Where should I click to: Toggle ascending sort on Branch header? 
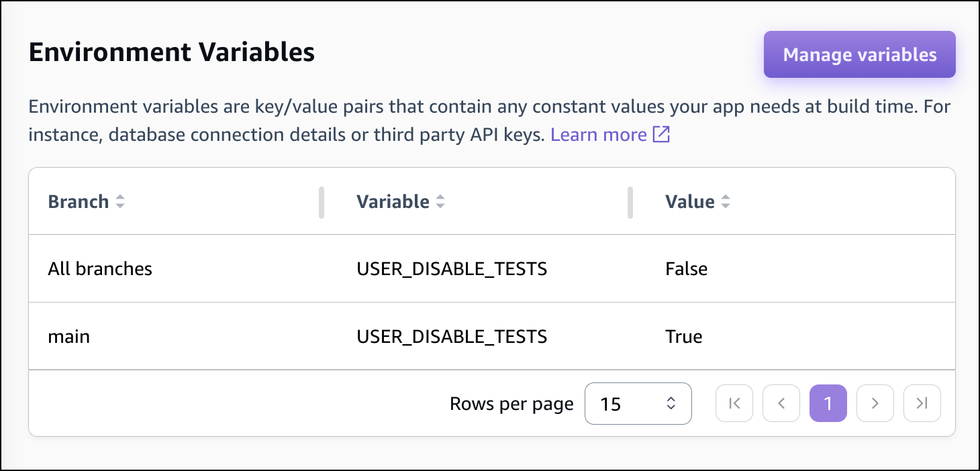pos(119,198)
